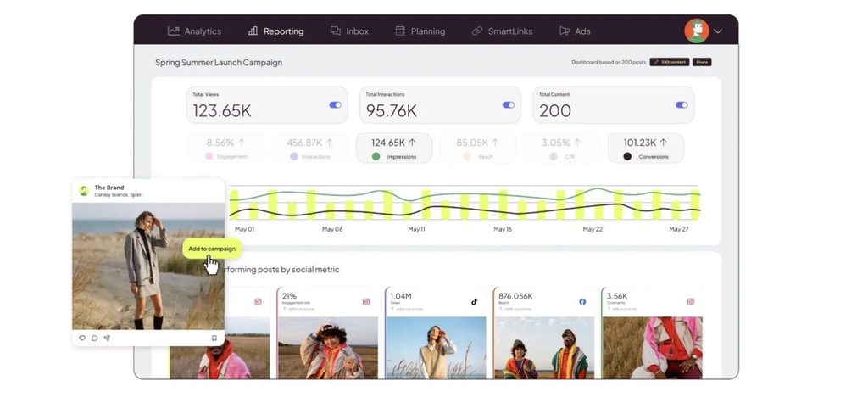Click the Instagram icon on 3.56K card
Viewport: 868px width, 403px height.
point(690,301)
